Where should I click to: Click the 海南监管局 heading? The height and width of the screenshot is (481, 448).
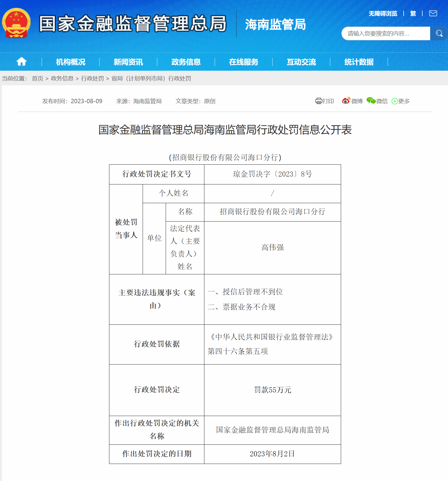click(275, 24)
